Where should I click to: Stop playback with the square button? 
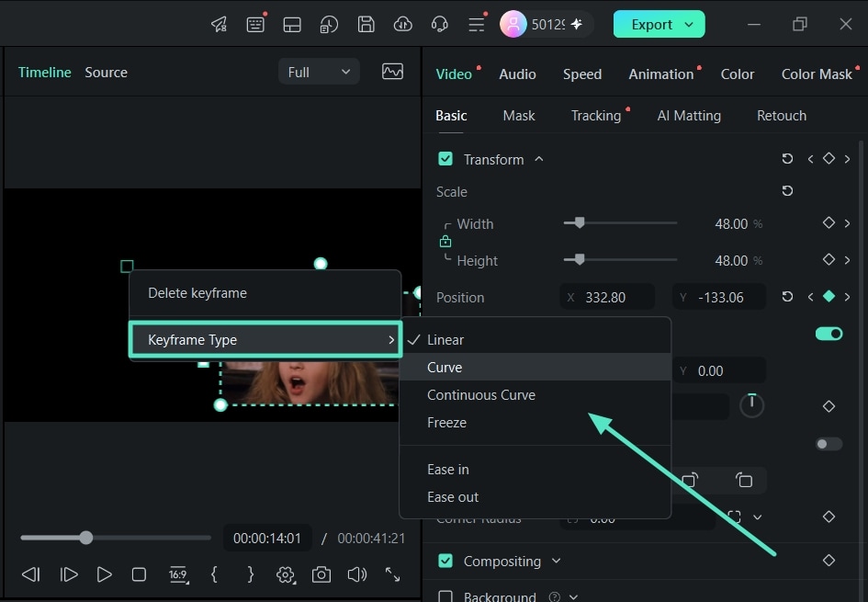[139, 574]
